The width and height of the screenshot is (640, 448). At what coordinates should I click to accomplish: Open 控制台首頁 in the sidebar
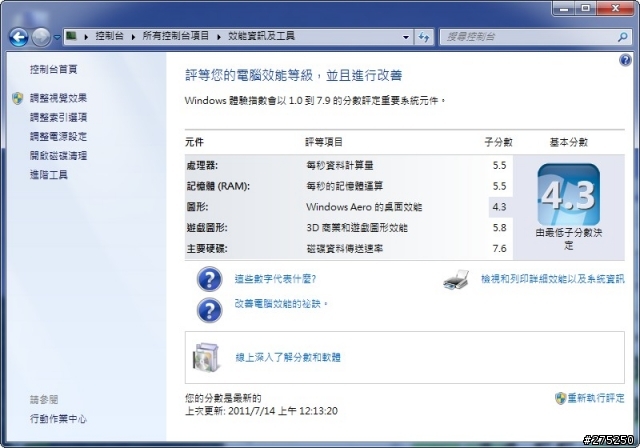[x=53, y=69]
